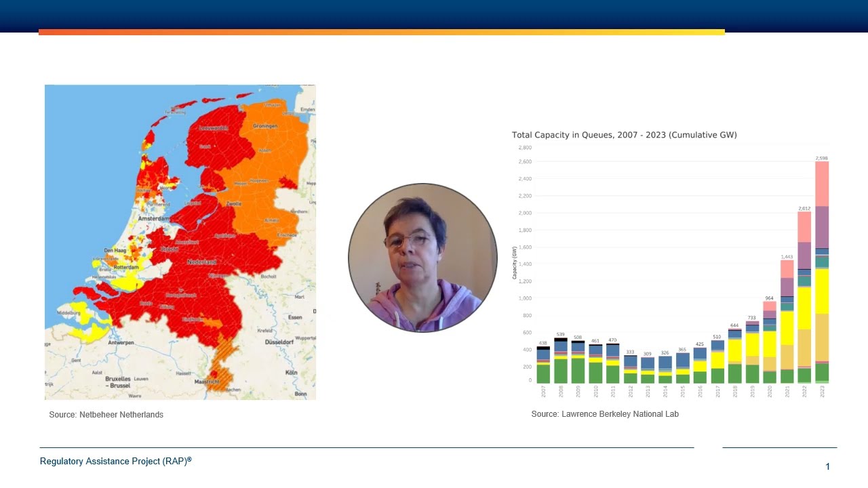Click the 2007 x-axis year label

point(544,392)
